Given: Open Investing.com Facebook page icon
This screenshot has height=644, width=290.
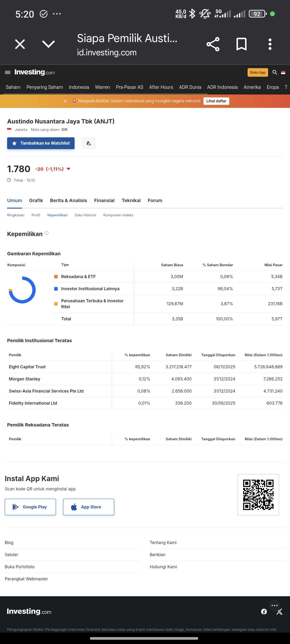Looking at the screenshot, I should (x=264, y=612).
